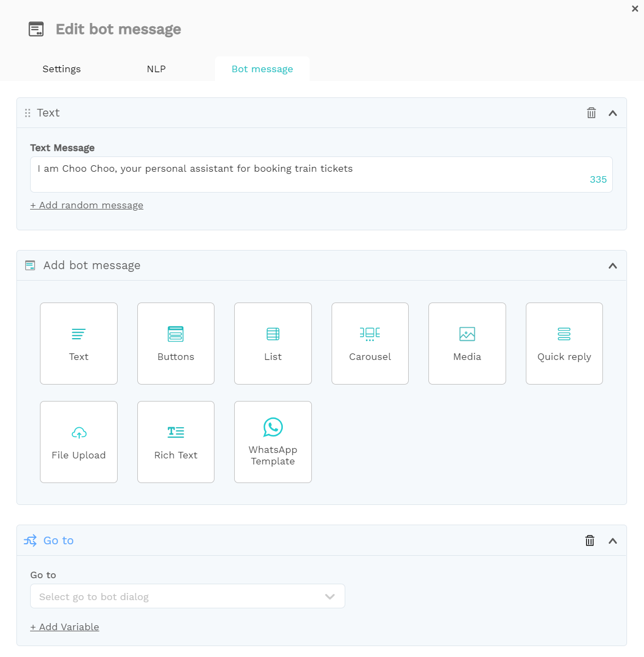Collapse the Go to section
Image resolution: width=644 pixels, height=657 pixels.
[x=613, y=541]
